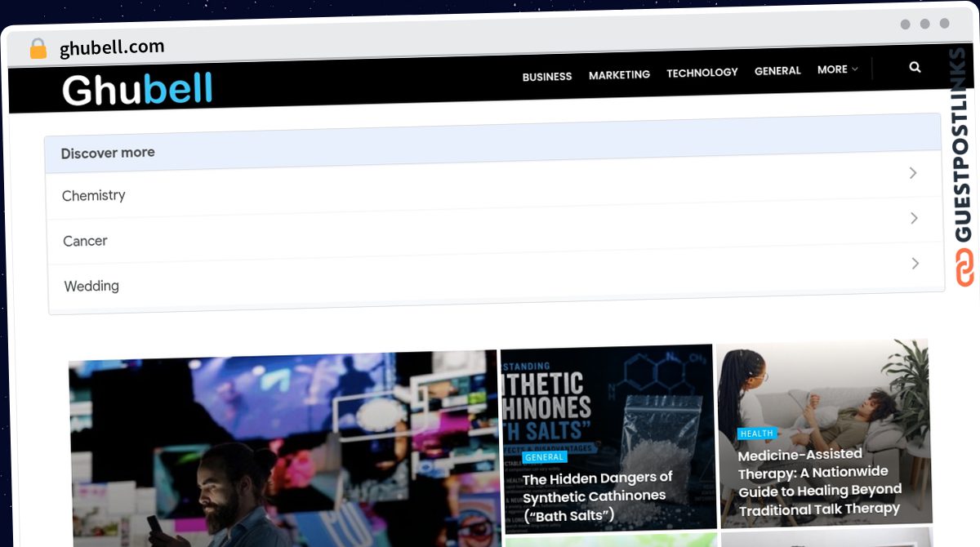The width and height of the screenshot is (980, 547).
Task: Open the GENERAL menu item
Action: click(x=777, y=71)
